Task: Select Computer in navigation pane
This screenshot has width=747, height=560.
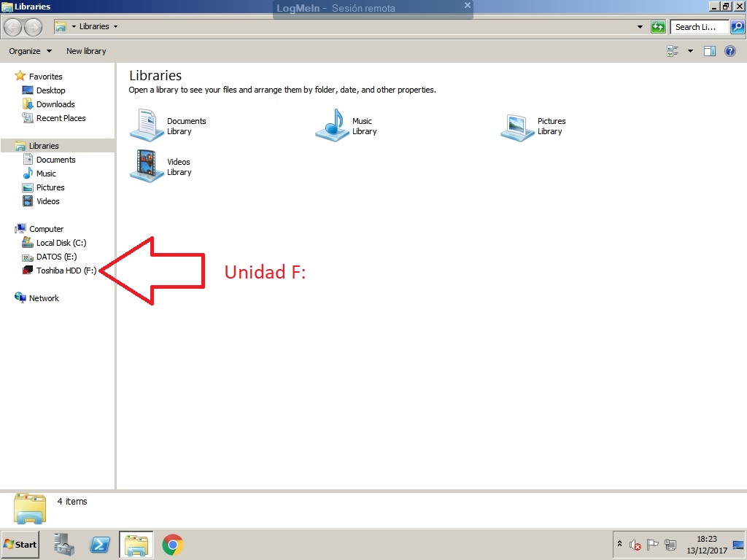Action: click(x=39, y=229)
